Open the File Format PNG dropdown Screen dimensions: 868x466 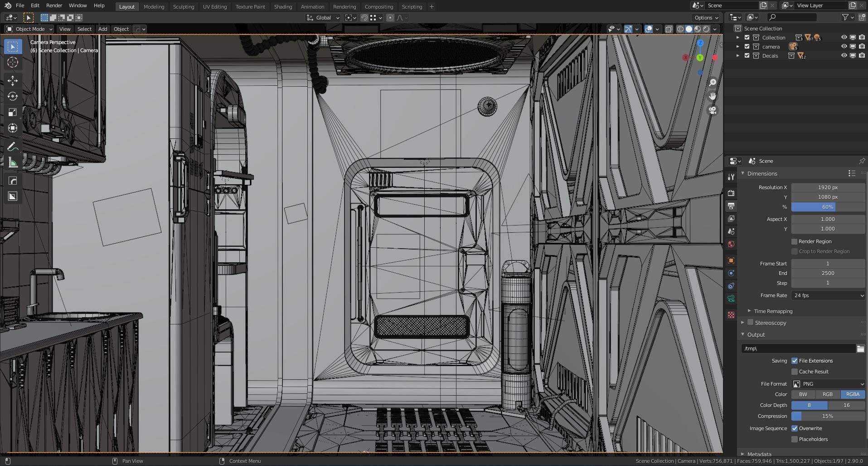828,384
